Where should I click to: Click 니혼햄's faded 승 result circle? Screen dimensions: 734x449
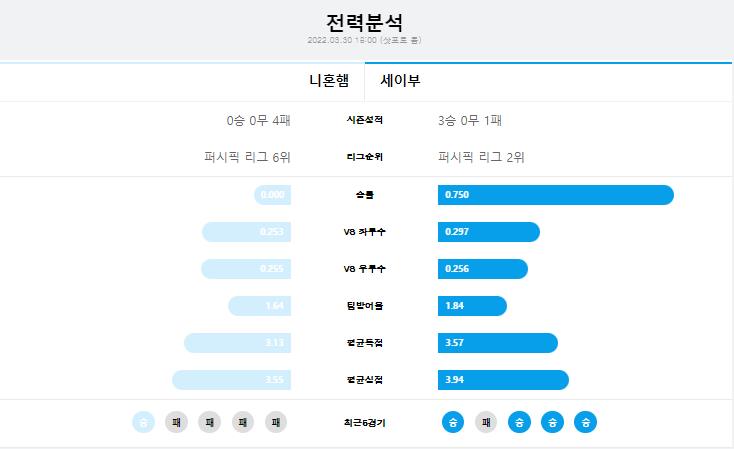click(143, 422)
